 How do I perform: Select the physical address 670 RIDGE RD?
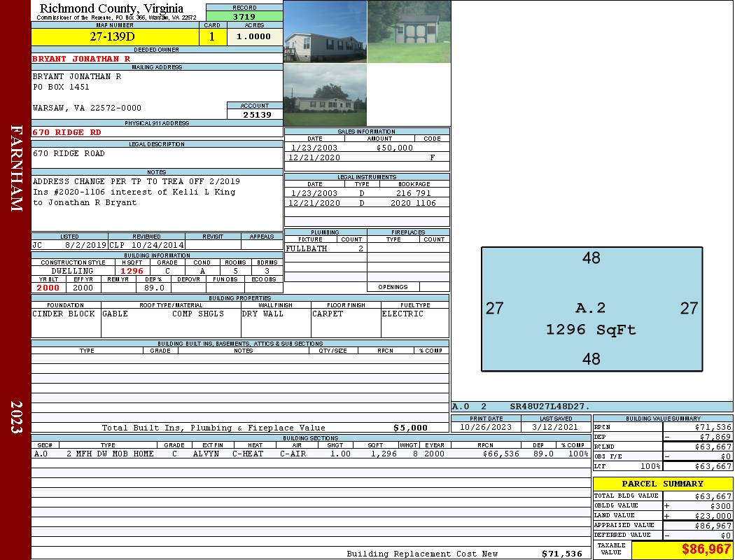coord(67,132)
